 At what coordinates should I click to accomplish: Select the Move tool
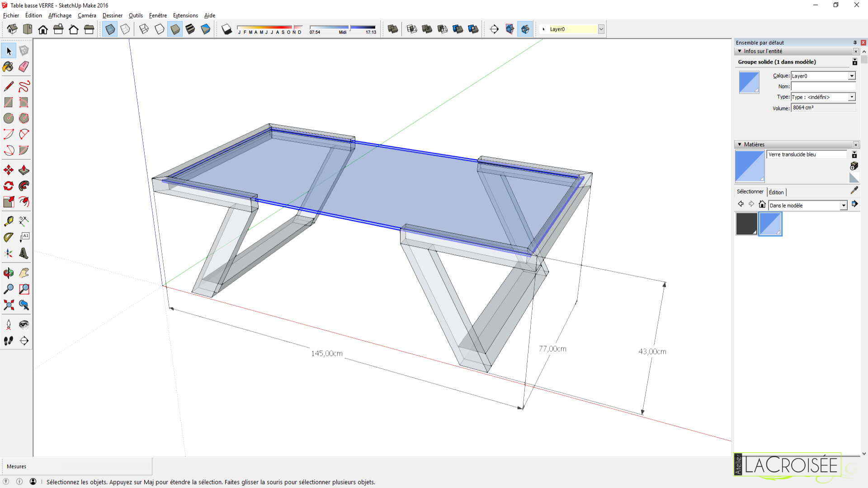click(x=8, y=170)
